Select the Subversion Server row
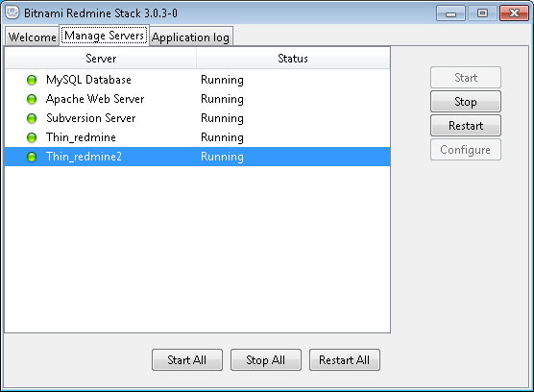 click(198, 118)
